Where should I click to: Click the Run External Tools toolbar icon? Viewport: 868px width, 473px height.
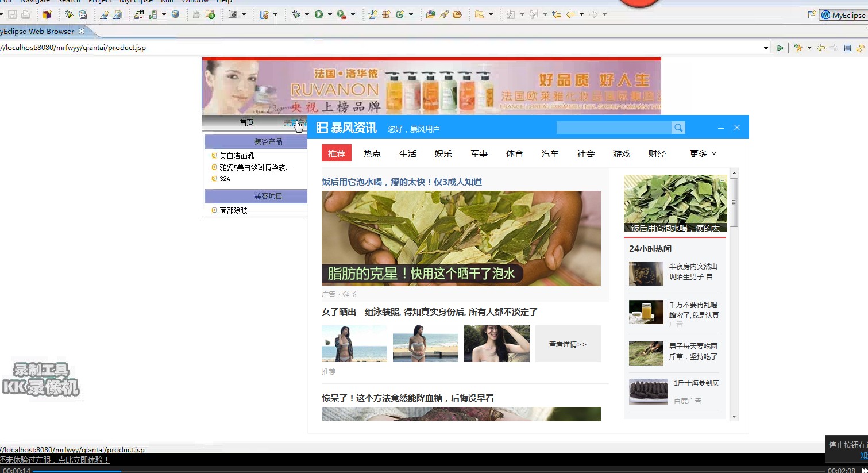click(341, 14)
